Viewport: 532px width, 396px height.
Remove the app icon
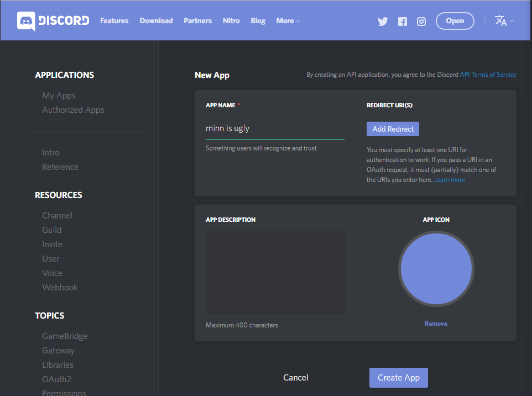[x=436, y=324]
